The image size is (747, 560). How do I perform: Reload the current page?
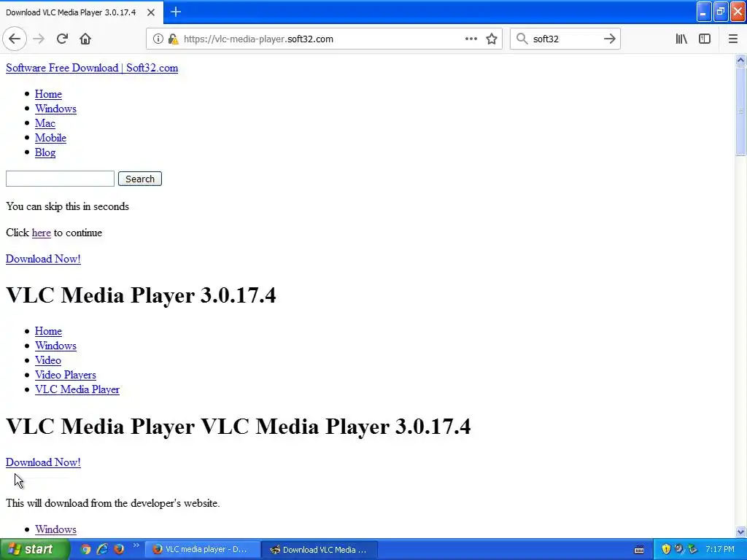coord(62,39)
